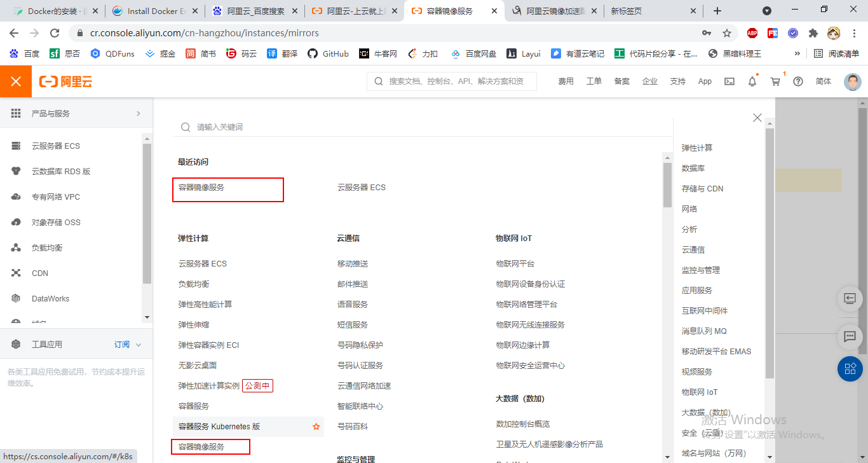Open recently visited 云服务器 ECS link
Image resolution: width=868 pixels, height=463 pixels.
362,188
